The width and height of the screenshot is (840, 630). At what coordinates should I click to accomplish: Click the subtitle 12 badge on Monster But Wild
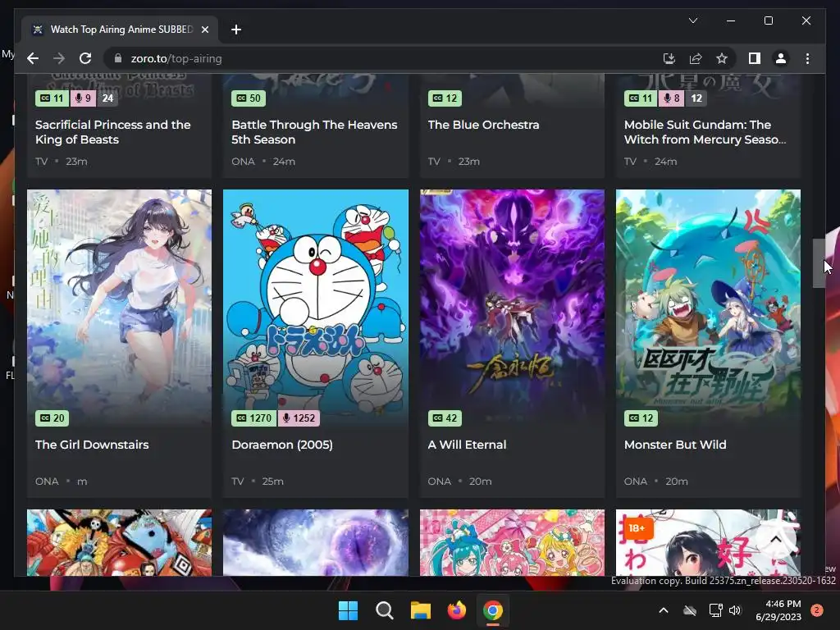point(641,418)
